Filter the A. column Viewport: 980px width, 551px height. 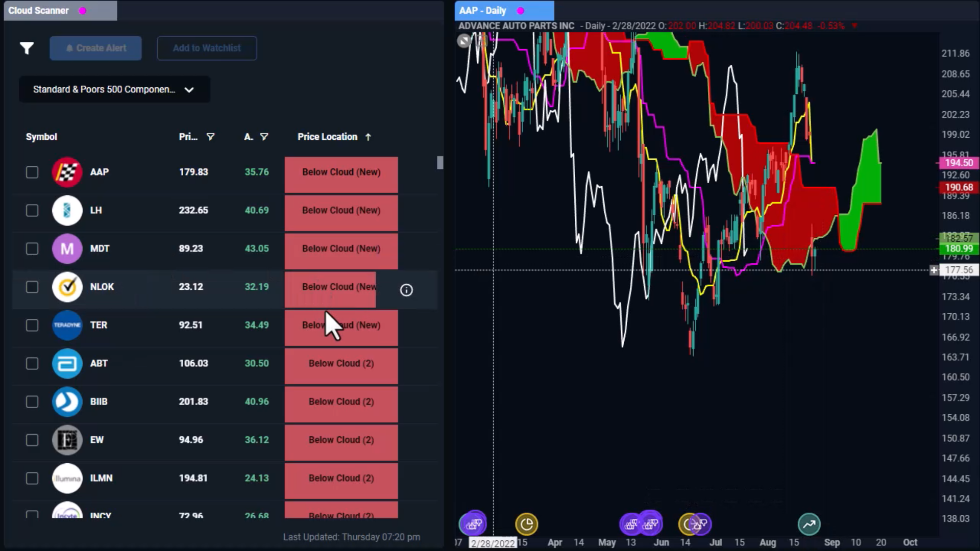(264, 137)
